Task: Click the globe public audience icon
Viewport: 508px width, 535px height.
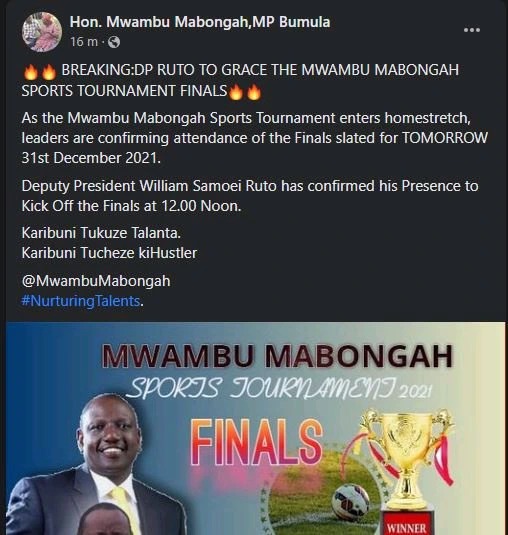Action: (x=114, y=42)
